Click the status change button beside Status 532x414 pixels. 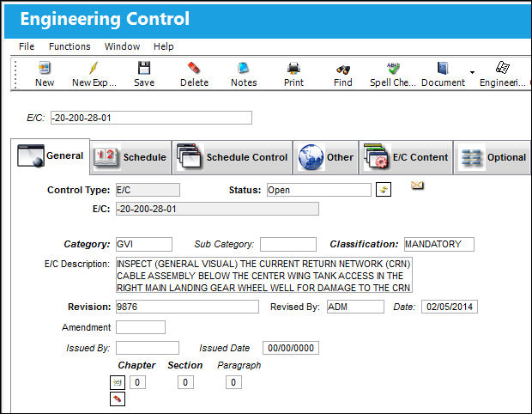(384, 190)
